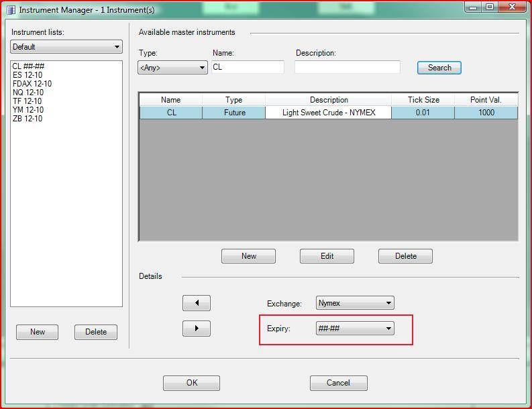Select NQ 12-10 in instrument list
Viewport: 532px width, 409px height.
pyautogui.click(x=28, y=93)
